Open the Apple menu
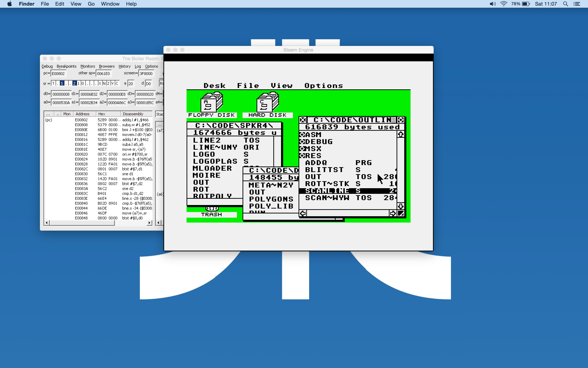The width and height of the screenshot is (588, 368). 9,4
